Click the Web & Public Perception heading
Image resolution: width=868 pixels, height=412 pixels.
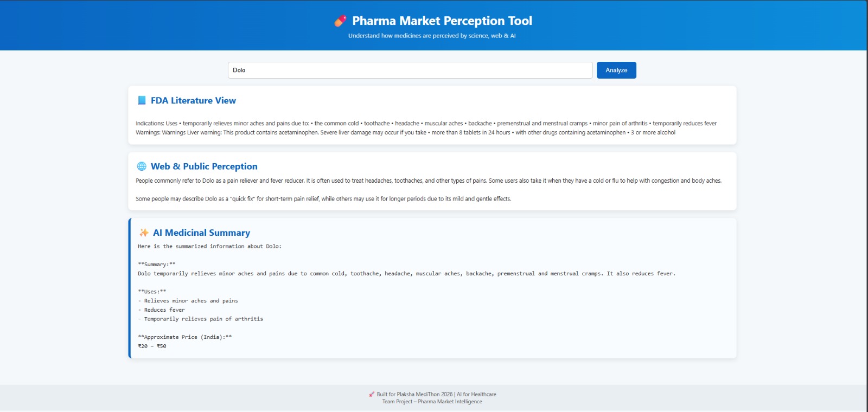click(x=204, y=166)
